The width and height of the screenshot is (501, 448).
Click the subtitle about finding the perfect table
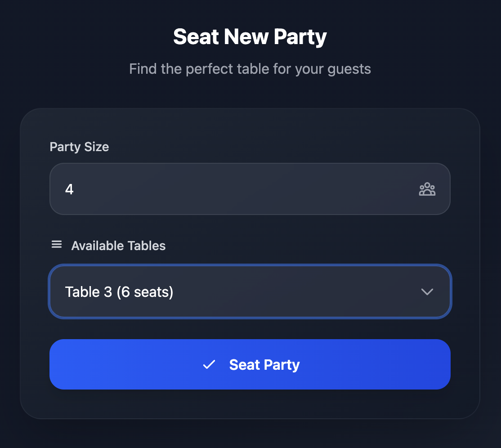click(250, 68)
